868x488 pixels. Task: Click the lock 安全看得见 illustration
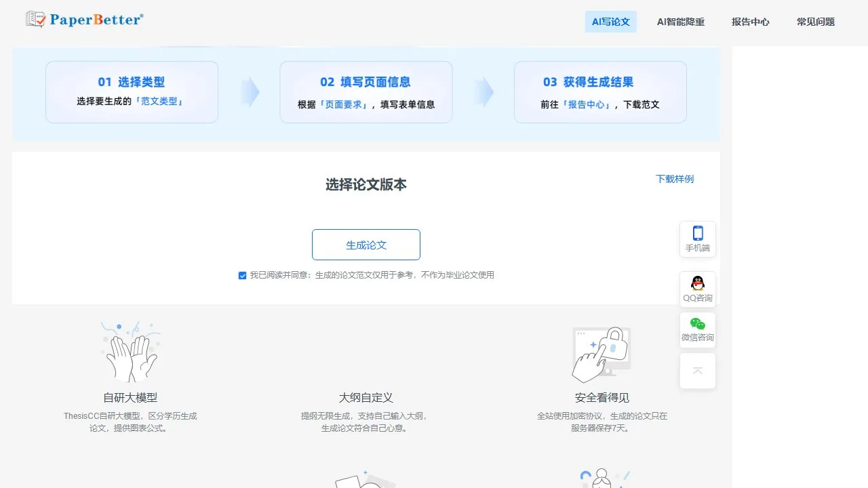pos(601,354)
